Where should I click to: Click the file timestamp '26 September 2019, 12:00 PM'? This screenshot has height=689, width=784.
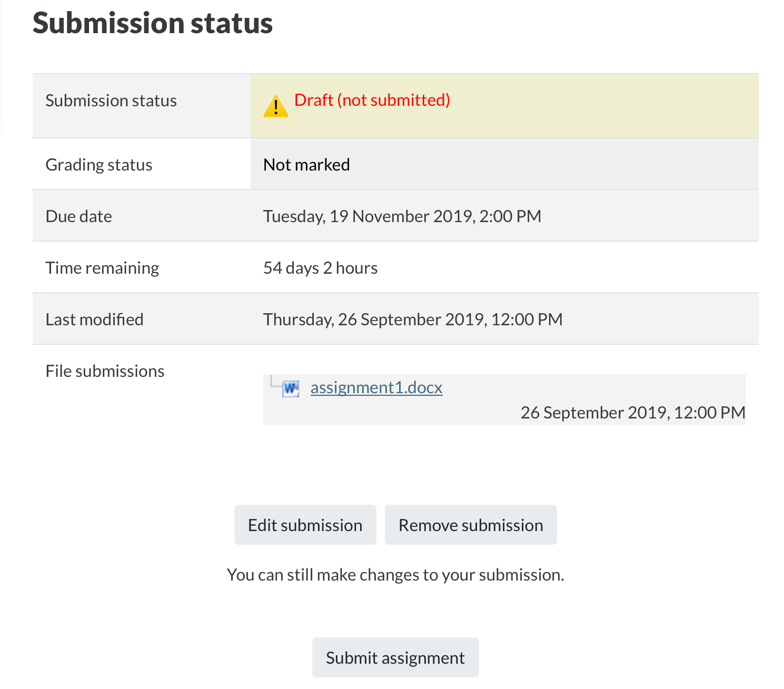(x=633, y=413)
